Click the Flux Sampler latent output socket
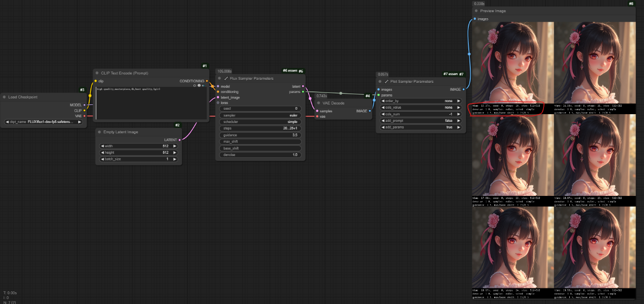The width and height of the screenshot is (644, 304). 303,86
